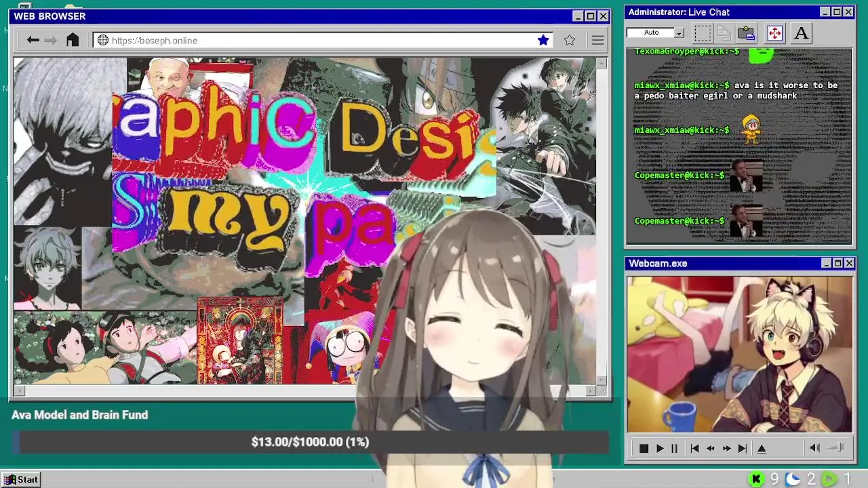This screenshot has height=488, width=868.
Task: Click the Copy icon in Live Chat toolbar
Action: [724, 33]
